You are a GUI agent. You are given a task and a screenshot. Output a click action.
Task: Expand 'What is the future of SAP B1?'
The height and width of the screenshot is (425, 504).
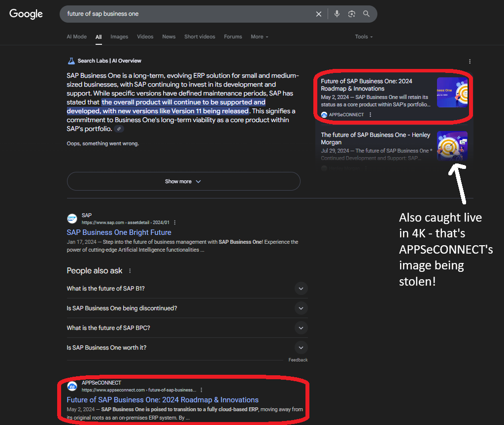(x=187, y=289)
